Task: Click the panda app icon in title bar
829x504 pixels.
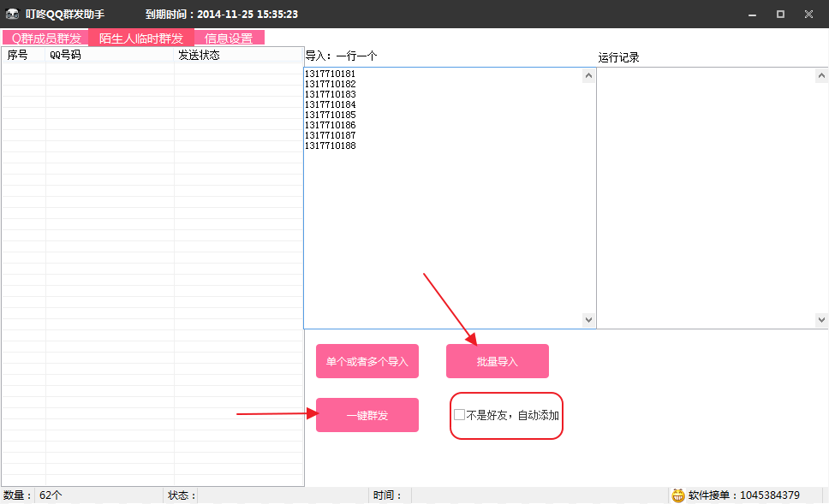Action: pyautogui.click(x=11, y=14)
